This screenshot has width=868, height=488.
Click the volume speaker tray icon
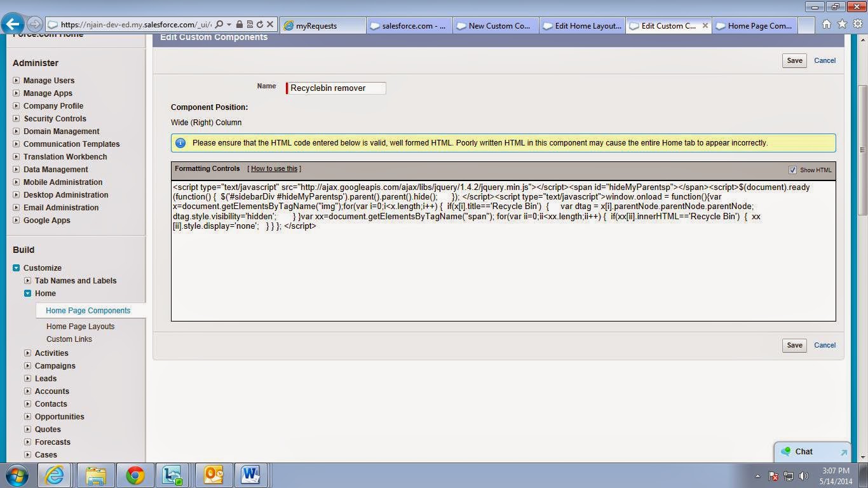[804, 475]
